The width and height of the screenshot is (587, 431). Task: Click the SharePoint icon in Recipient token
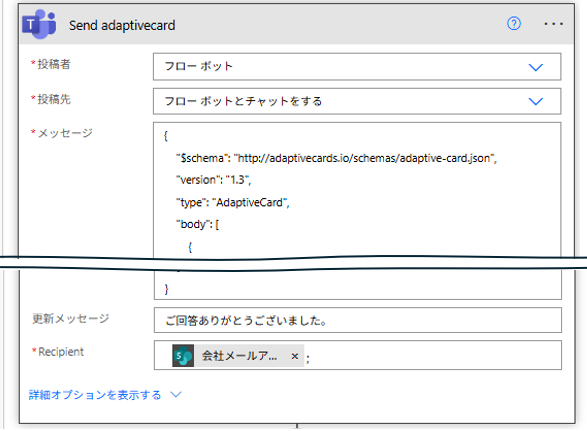(x=183, y=355)
